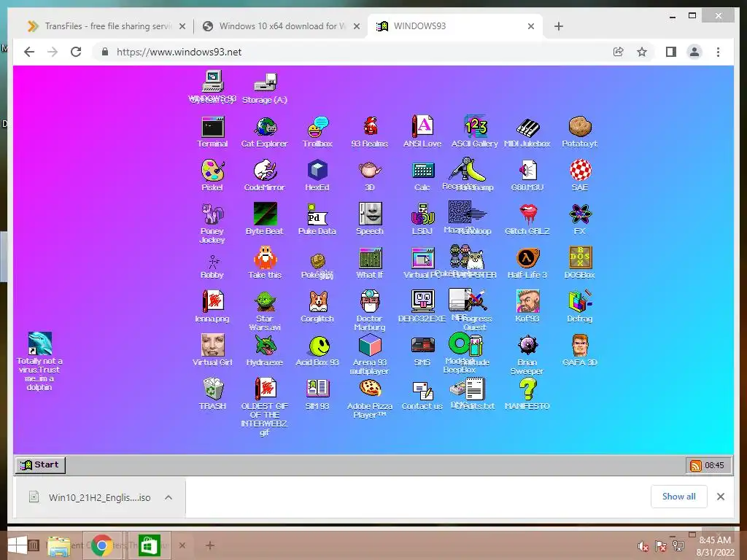The image size is (747, 560).
Task: Open the Terminal desktop icon
Action: coord(212,132)
